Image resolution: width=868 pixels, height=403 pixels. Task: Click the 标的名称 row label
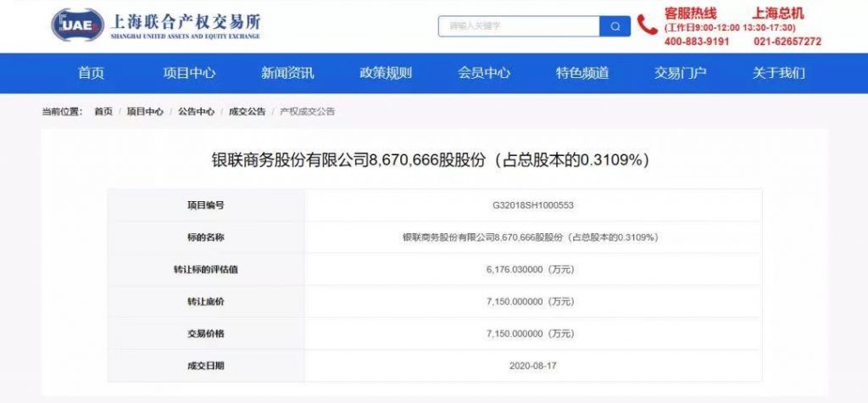205,238
